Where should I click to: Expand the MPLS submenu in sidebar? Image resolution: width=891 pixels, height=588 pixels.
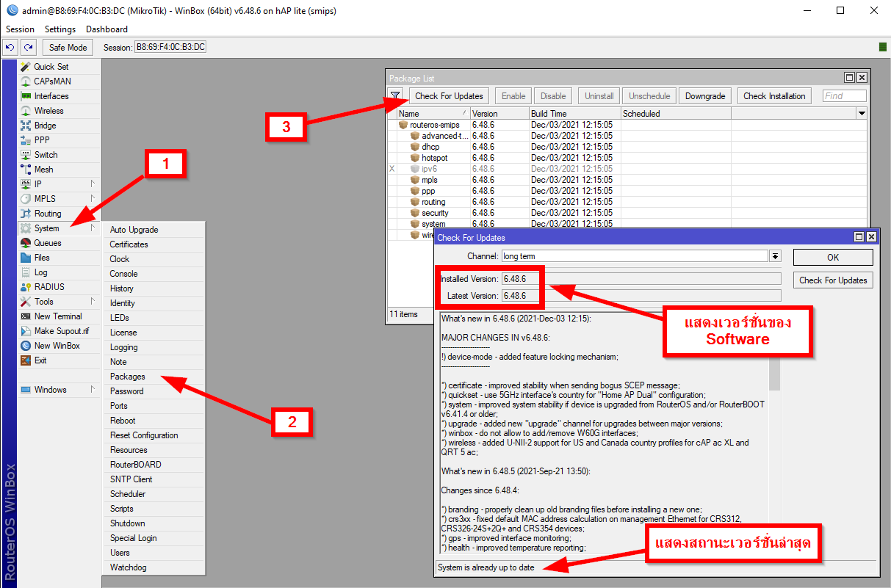click(x=59, y=199)
